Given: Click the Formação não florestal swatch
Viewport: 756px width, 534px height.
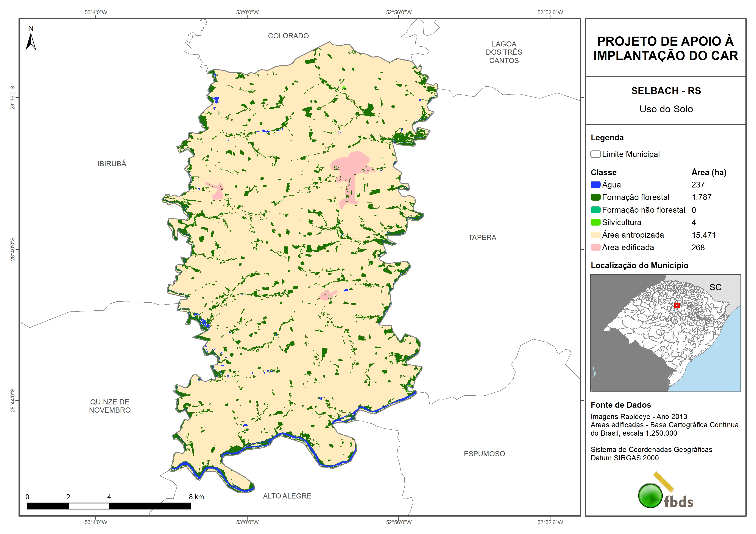Looking at the screenshot, I should 595,210.
